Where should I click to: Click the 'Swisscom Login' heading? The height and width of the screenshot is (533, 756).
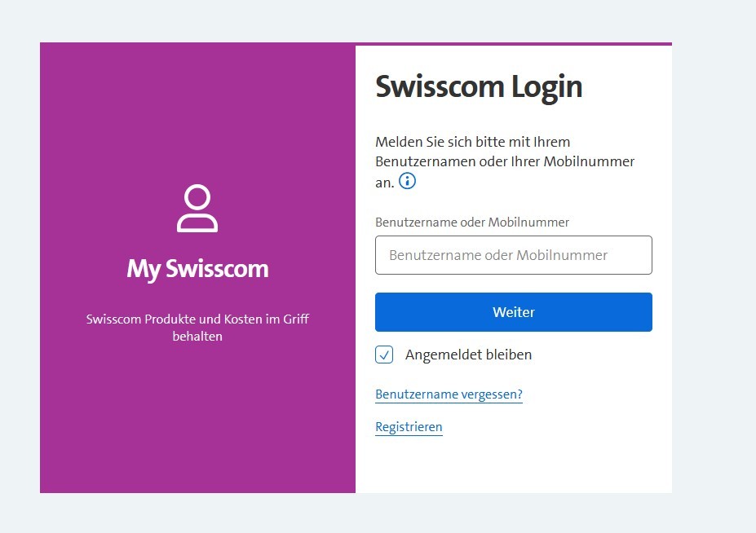point(479,86)
